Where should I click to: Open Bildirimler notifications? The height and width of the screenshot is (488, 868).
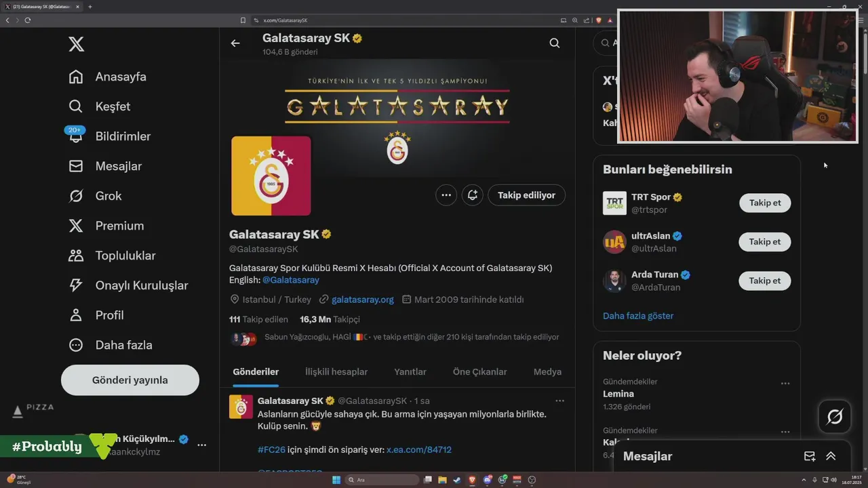click(x=109, y=136)
